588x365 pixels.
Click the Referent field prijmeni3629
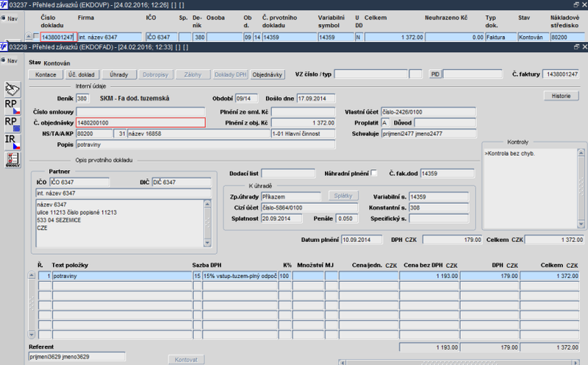point(77,356)
